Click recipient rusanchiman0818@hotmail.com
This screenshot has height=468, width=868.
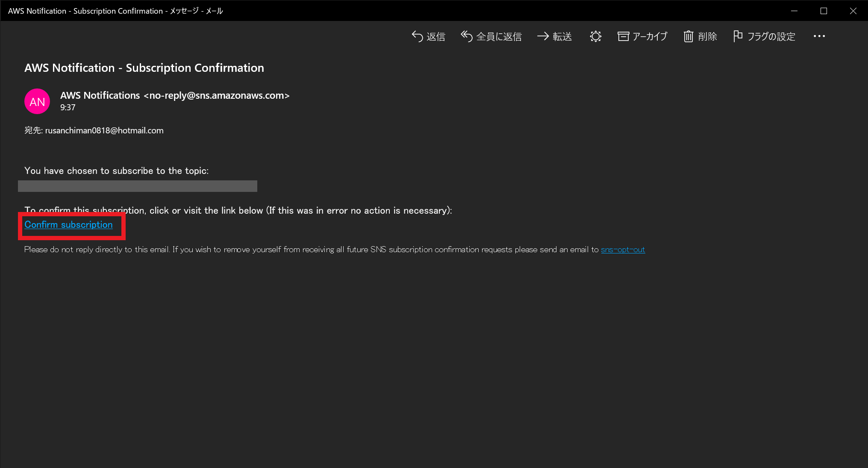coord(104,130)
